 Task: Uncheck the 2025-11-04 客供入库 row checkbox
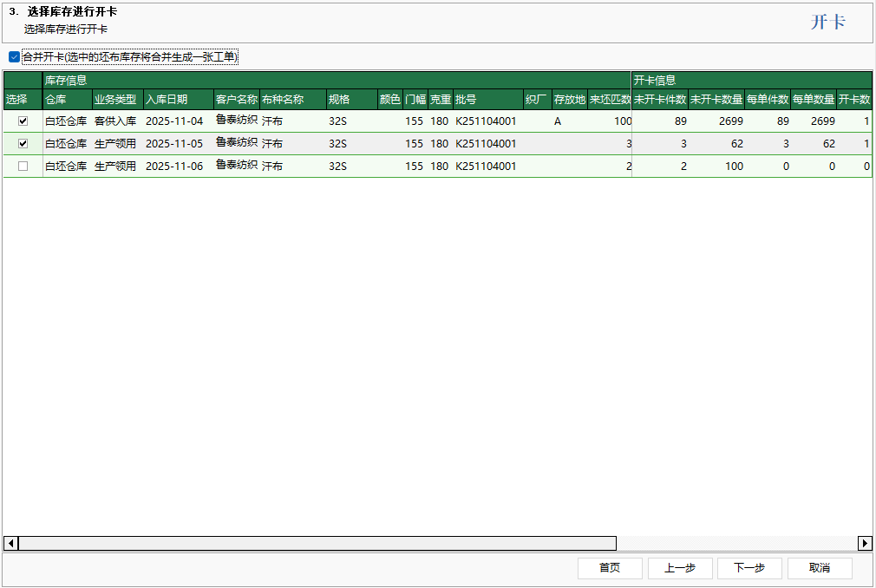tap(23, 121)
